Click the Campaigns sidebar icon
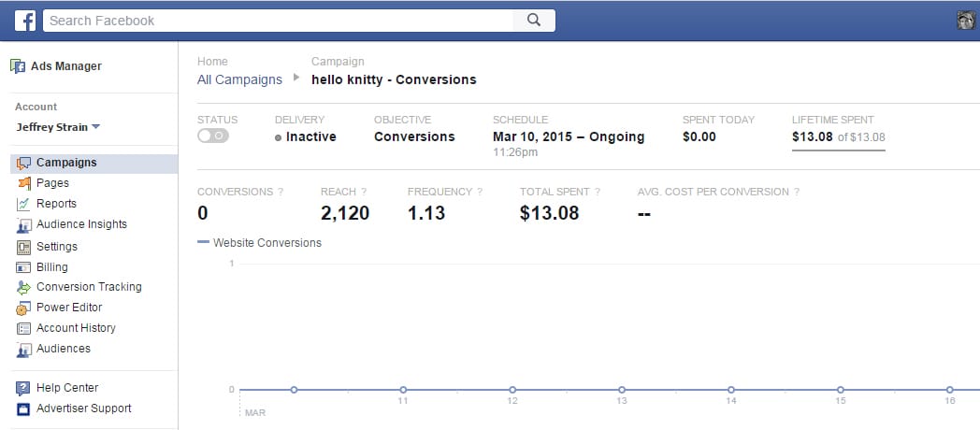 [23, 164]
